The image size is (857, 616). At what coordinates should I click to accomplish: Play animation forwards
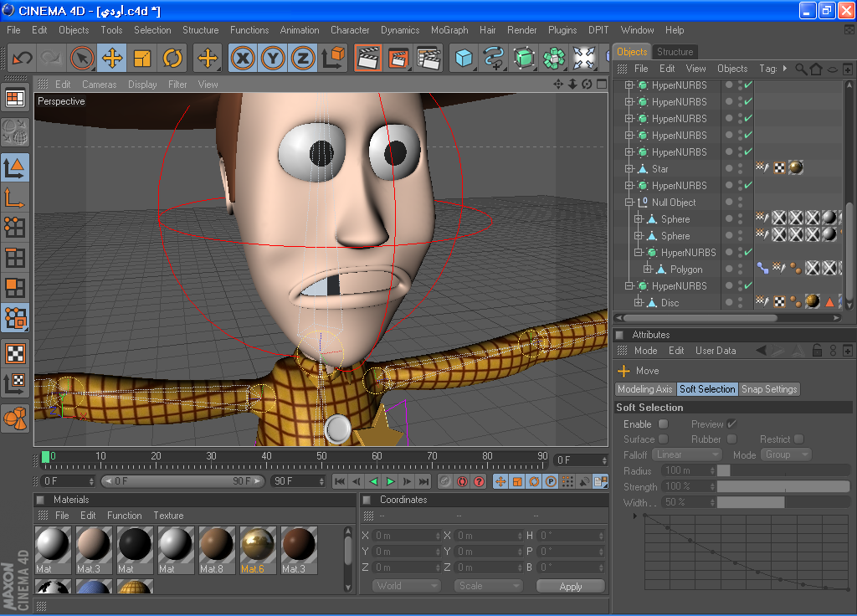[390, 481]
